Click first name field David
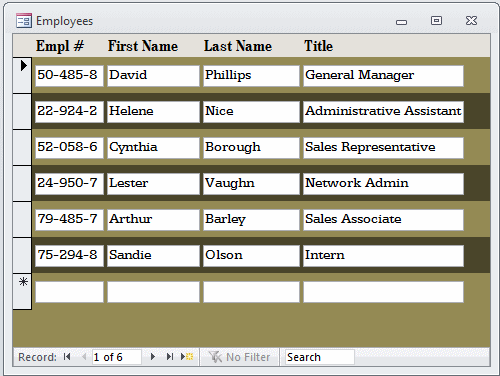Viewport: 500px width, 376px height. click(153, 76)
